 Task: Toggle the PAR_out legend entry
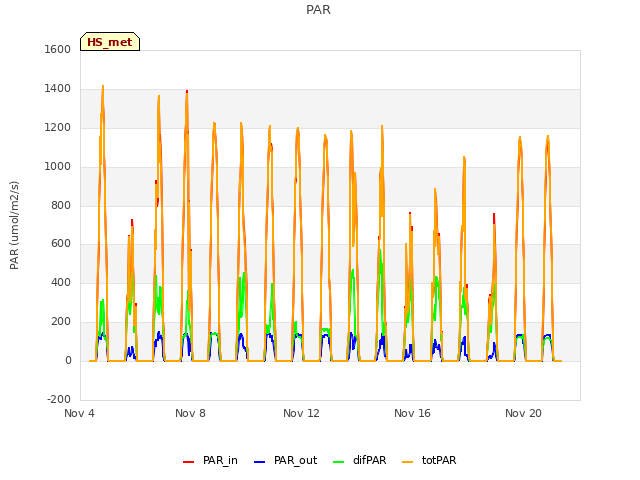(285, 460)
